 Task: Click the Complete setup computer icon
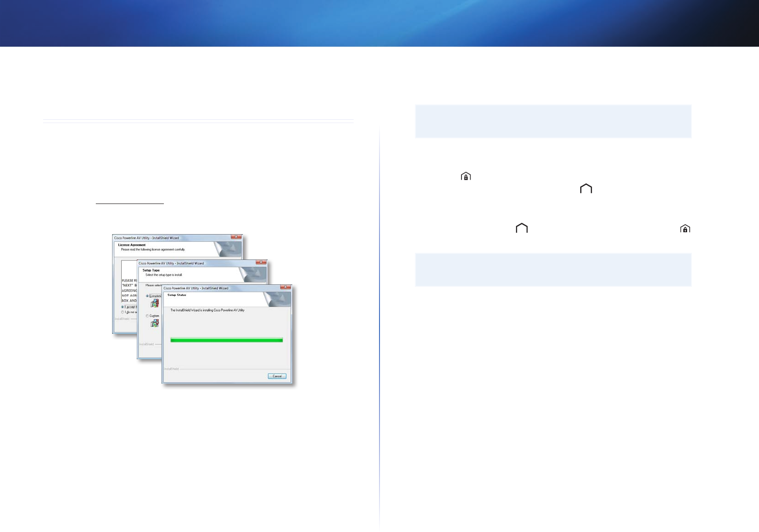(x=155, y=303)
